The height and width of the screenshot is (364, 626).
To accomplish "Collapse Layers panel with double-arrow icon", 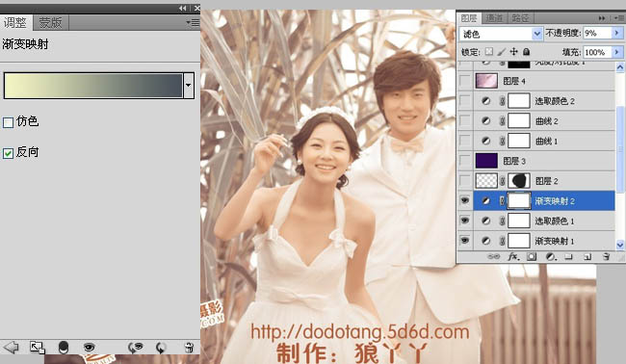I will click(602, 18).
